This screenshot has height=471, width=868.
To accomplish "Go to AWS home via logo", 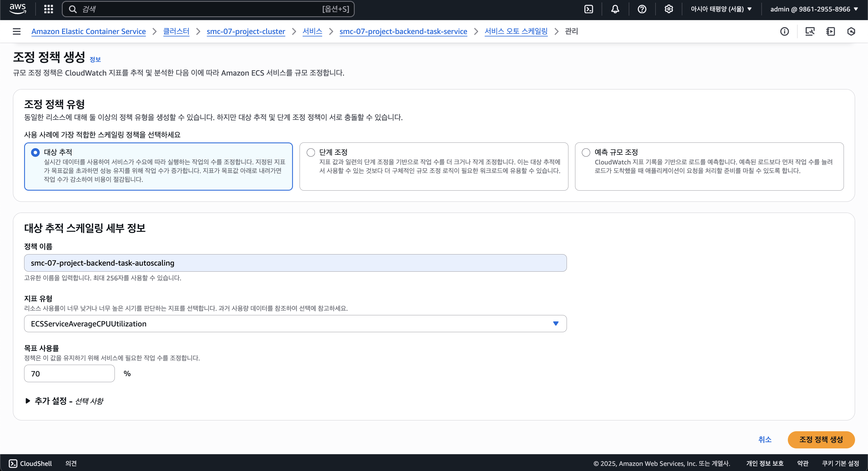I will coord(17,9).
